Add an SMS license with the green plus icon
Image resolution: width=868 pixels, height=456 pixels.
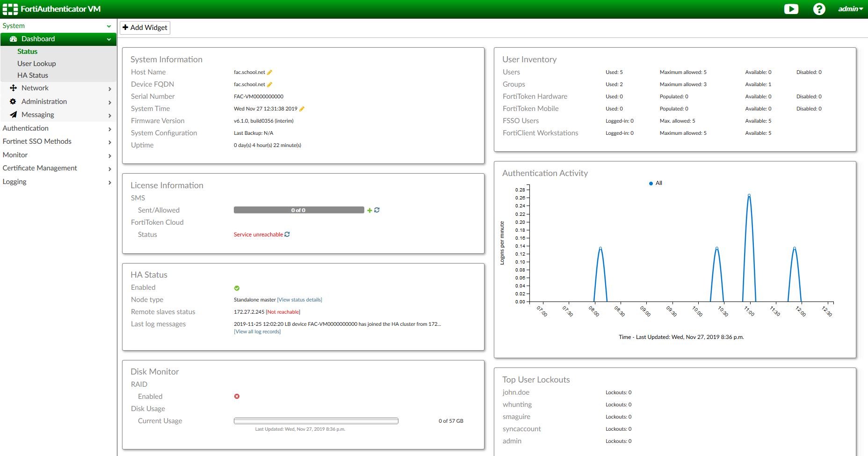[x=369, y=210]
